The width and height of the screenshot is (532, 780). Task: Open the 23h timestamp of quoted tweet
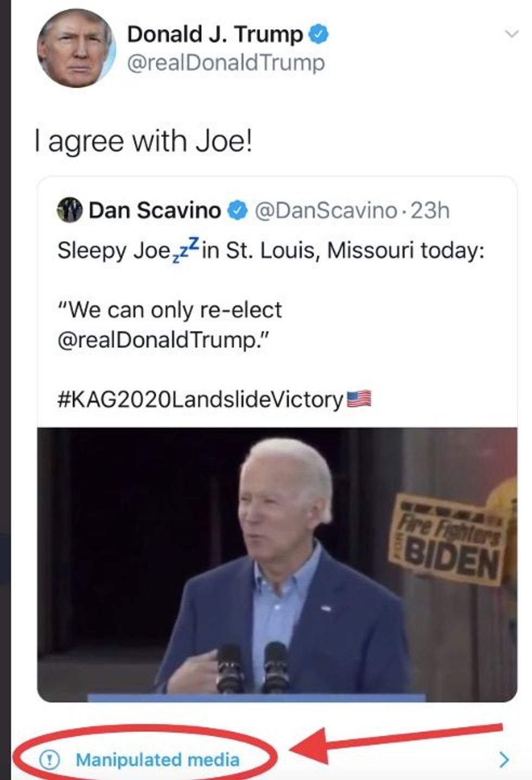tap(430, 211)
